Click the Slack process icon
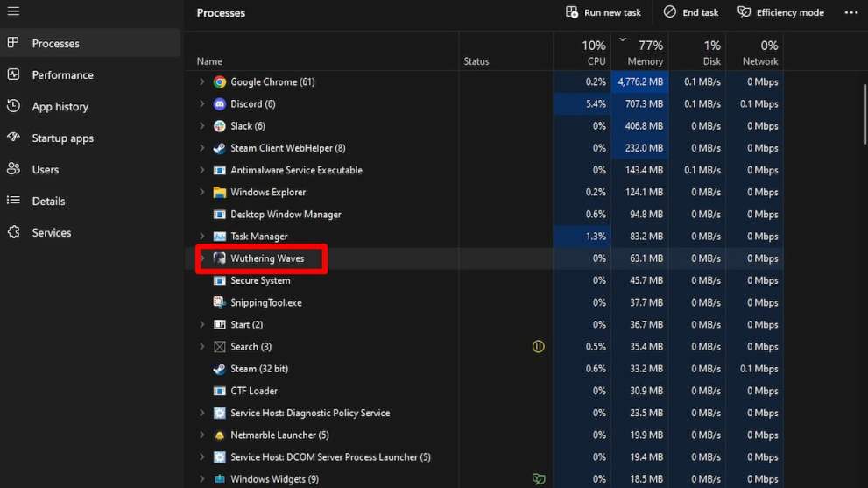 (220, 126)
